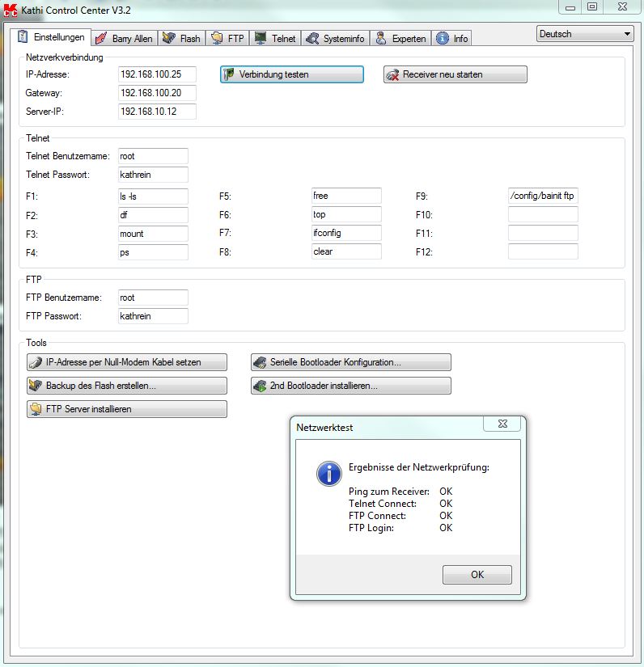
Task: Click the Kathi Control Center title icon
Action: (x=11, y=11)
